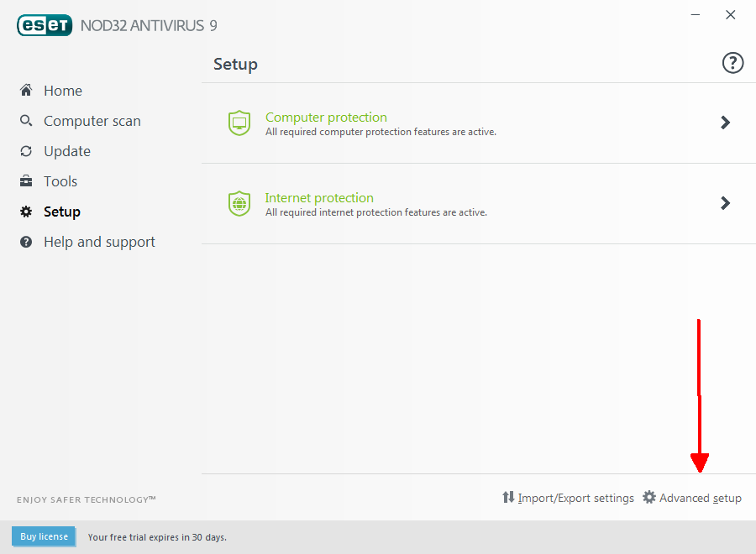Image resolution: width=756 pixels, height=554 pixels.
Task: Click the Home house icon in sidebar
Action: point(26,90)
